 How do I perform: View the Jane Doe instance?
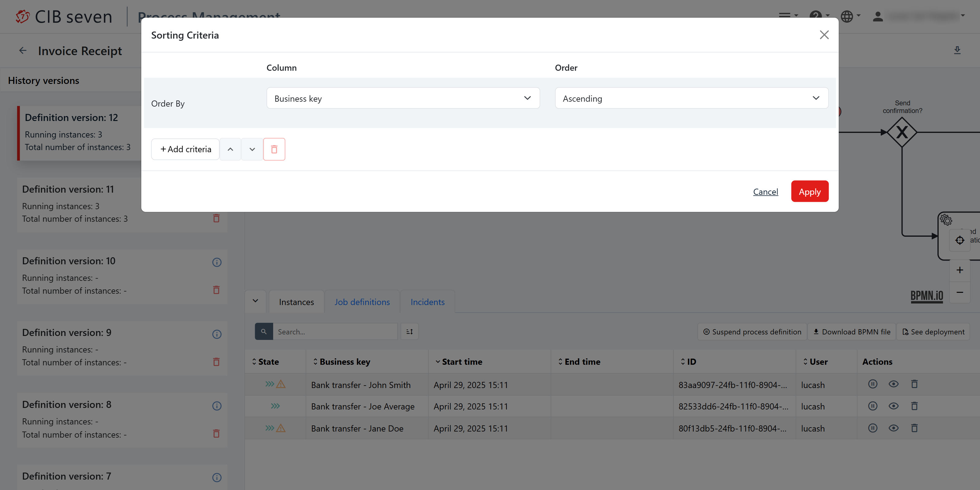tap(893, 428)
